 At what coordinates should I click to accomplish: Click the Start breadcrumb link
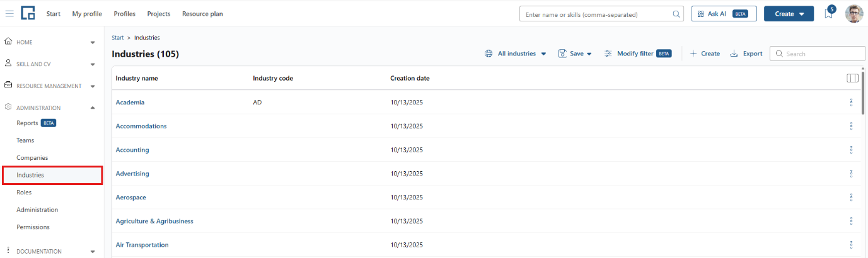(117, 38)
